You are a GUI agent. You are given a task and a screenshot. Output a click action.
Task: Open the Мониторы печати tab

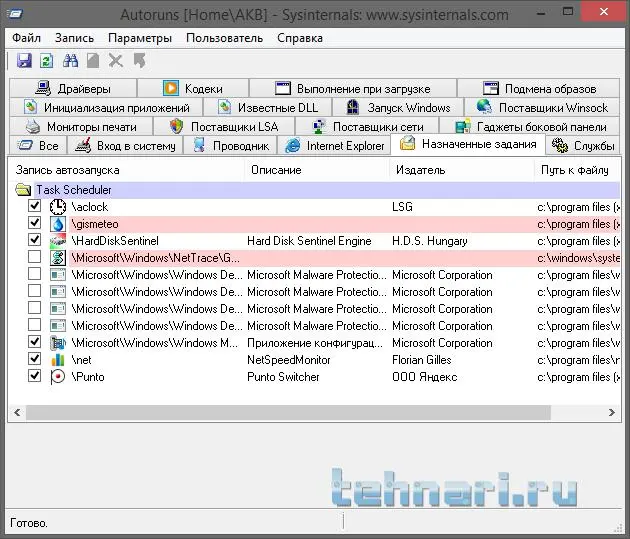[81, 127]
